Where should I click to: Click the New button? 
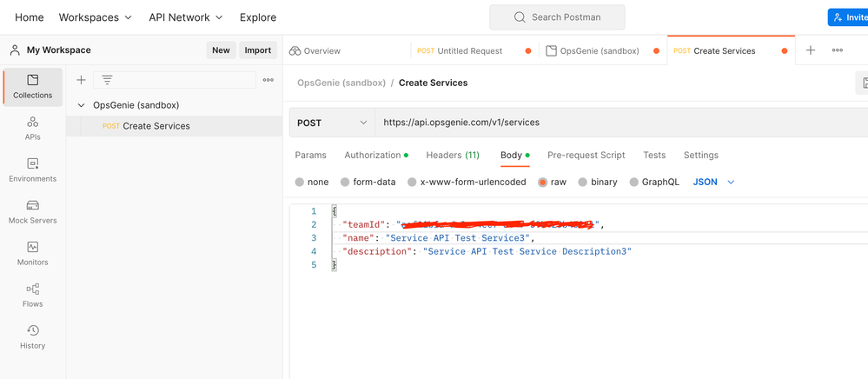[221, 50]
